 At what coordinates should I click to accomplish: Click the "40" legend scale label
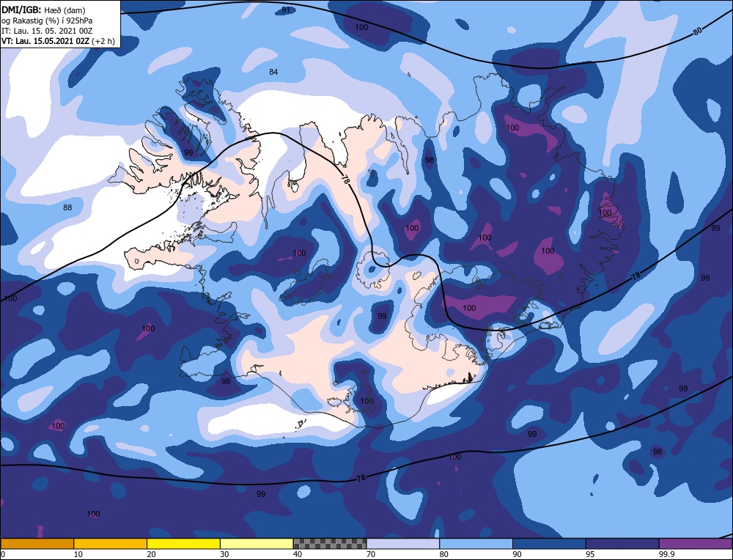298,554
